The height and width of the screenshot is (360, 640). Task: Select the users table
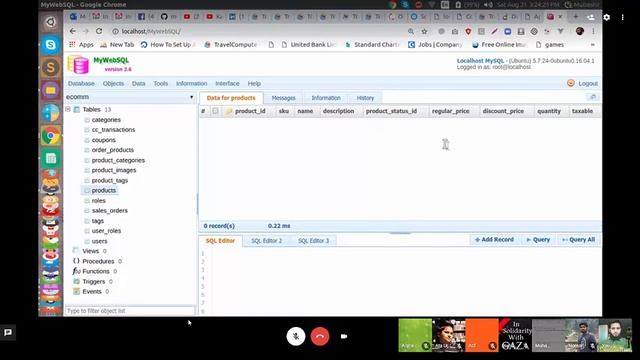coord(99,241)
